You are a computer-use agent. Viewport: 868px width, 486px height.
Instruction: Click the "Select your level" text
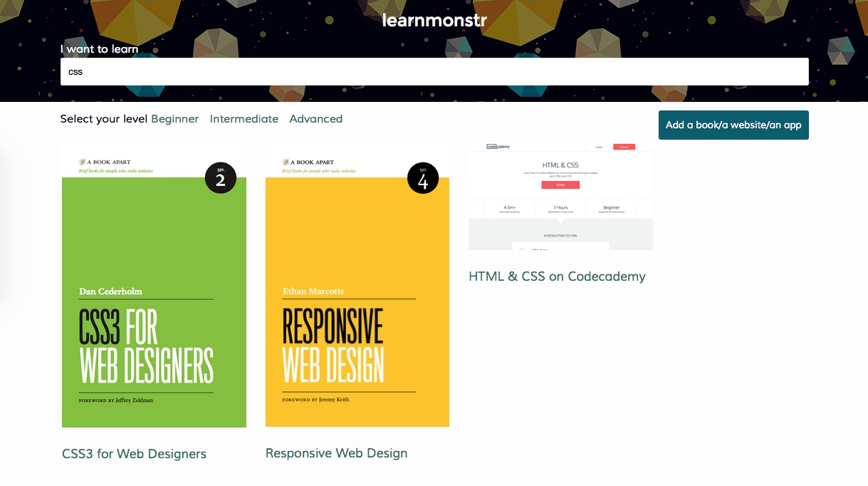point(104,119)
